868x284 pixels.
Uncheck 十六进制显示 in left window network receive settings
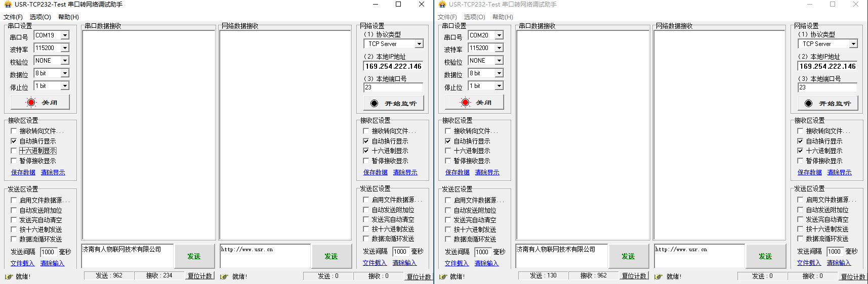(366, 151)
